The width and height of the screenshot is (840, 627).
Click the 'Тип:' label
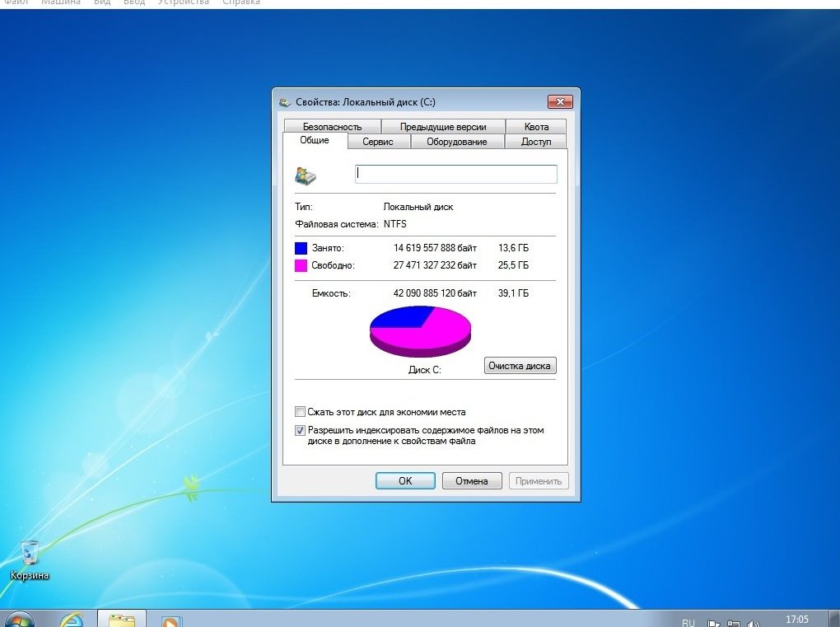click(304, 207)
